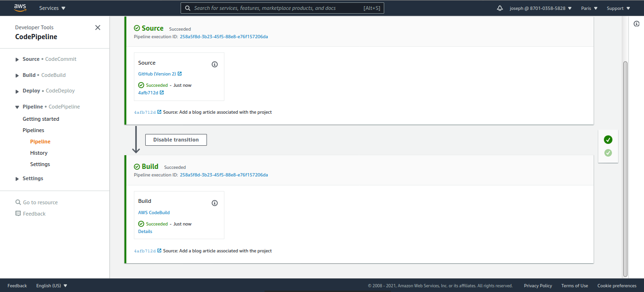Close the CodePipeline sidebar with X
Image resolution: width=644 pixels, height=292 pixels.
[98, 27]
